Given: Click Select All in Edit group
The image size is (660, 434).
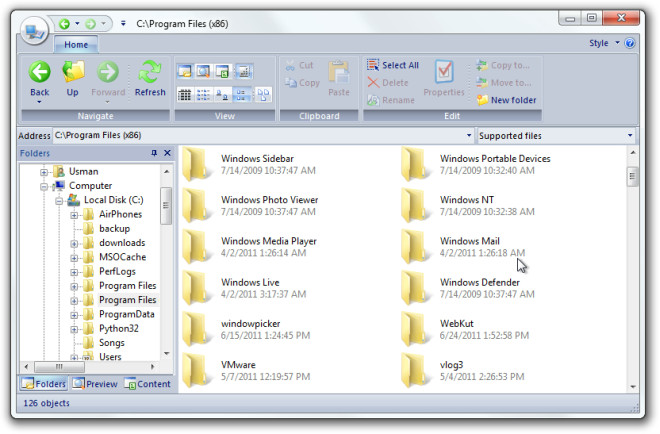Looking at the screenshot, I should coord(393,65).
